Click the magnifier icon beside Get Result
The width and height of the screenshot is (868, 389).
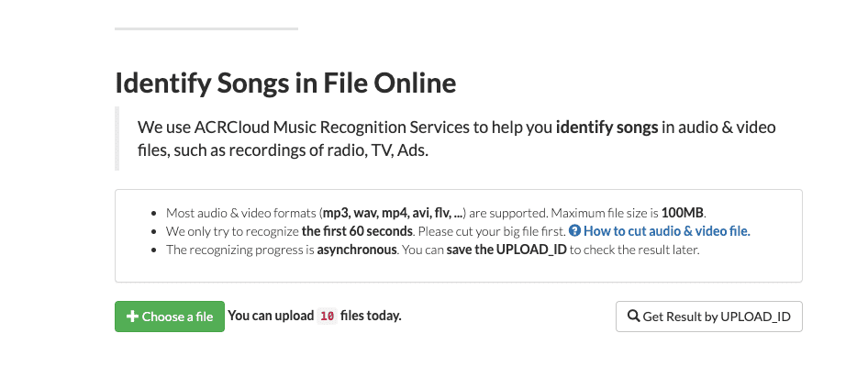coord(632,317)
